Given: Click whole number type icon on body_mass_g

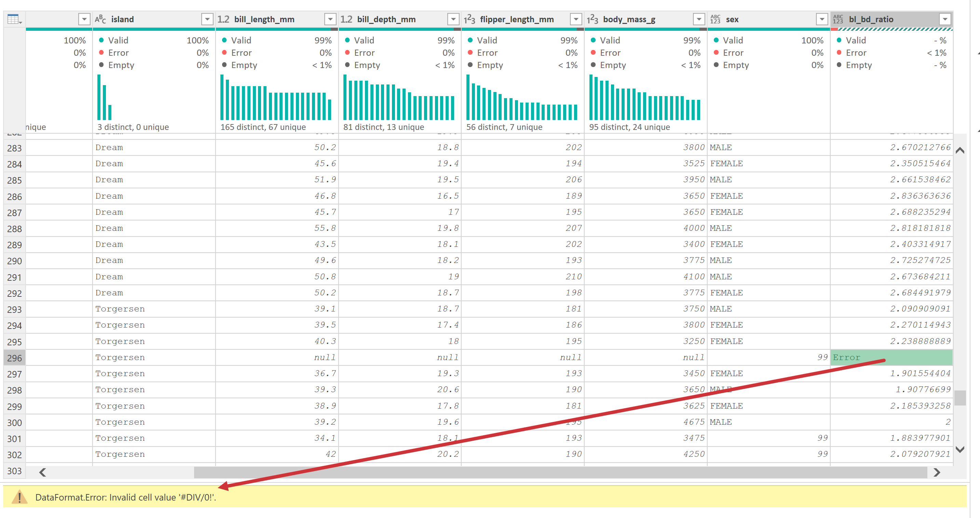Looking at the screenshot, I should click(592, 19).
